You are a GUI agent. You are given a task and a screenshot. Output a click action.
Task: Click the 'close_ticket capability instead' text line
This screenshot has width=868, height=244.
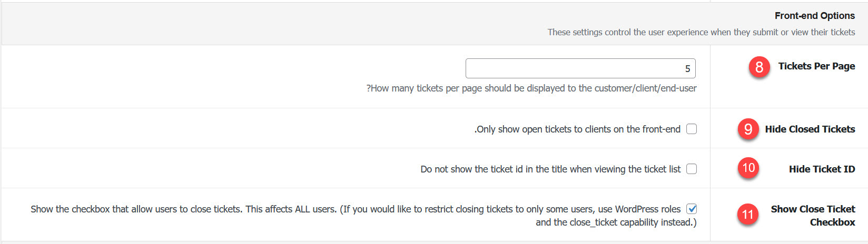[x=616, y=222]
